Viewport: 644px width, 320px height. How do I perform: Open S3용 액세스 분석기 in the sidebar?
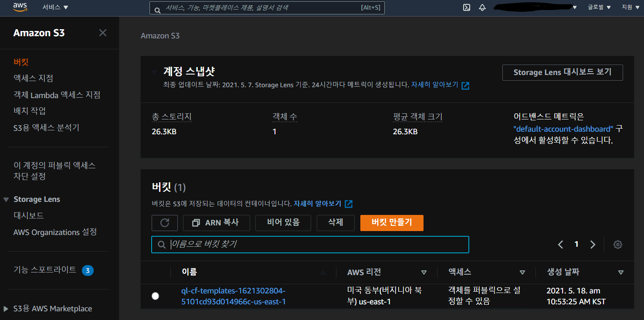point(47,128)
